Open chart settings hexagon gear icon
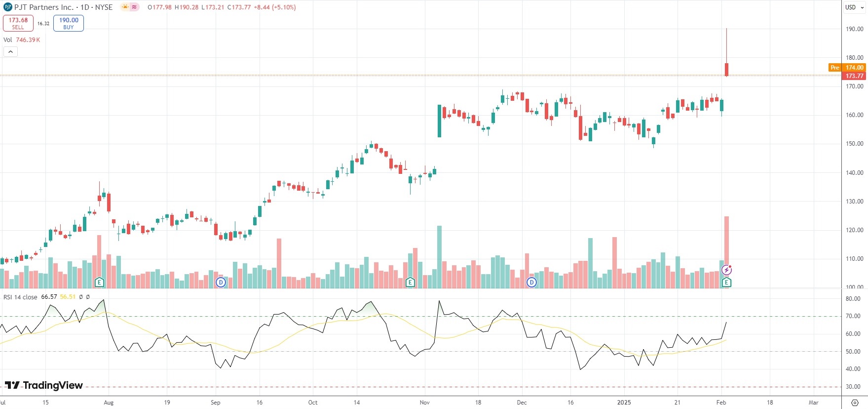This screenshot has height=409, width=868. pos(855,403)
